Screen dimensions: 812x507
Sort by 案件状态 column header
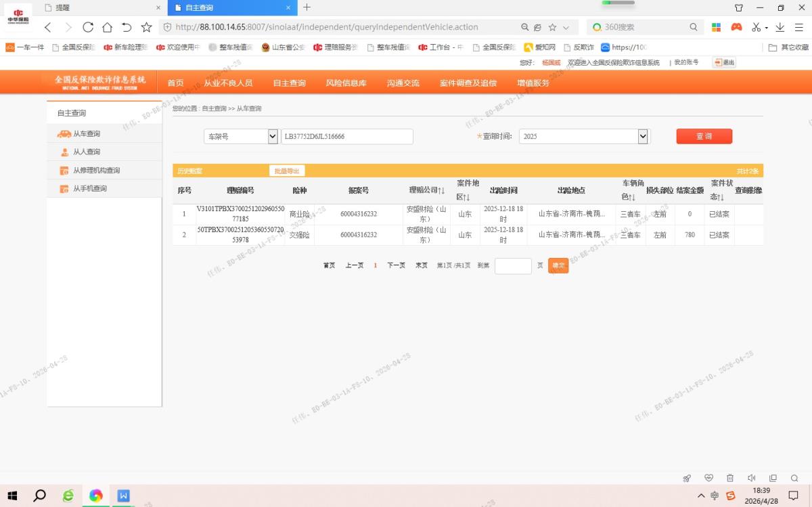[721, 190]
